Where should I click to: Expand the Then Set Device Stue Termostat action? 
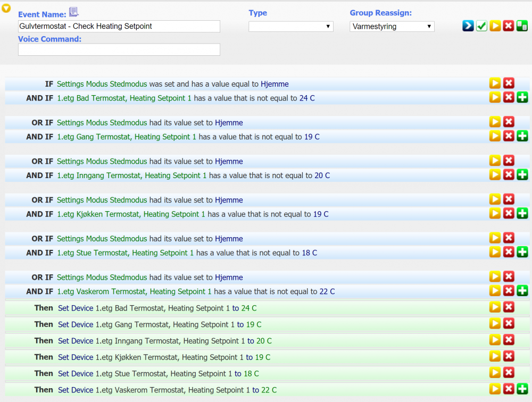(x=495, y=373)
